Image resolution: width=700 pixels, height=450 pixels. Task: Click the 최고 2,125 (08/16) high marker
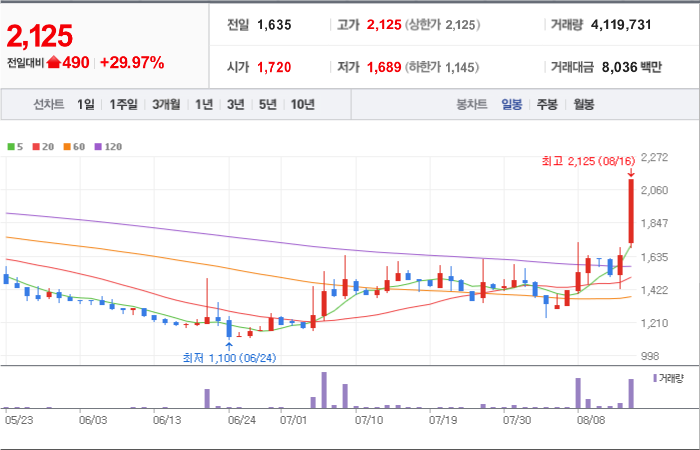click(x=588, y=162)
